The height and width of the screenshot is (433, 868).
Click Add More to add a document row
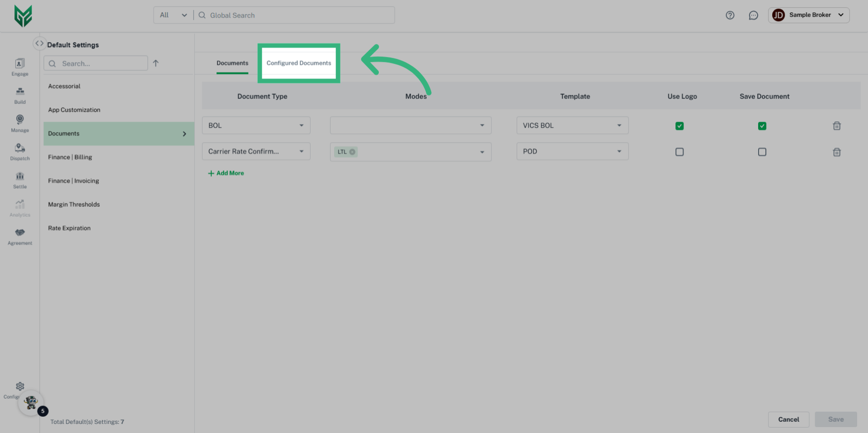point(226,173)
